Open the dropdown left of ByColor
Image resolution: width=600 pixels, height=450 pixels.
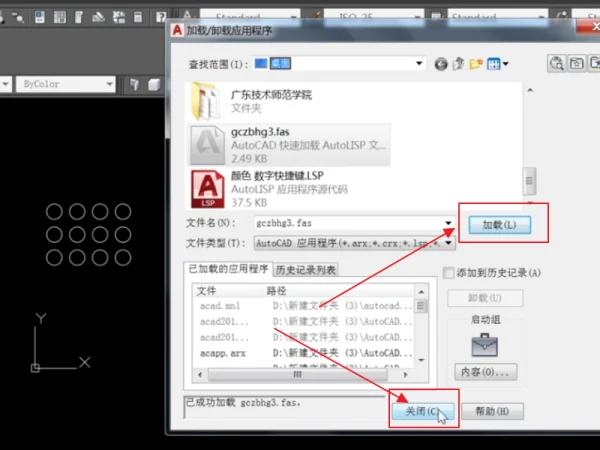(5, 84)
